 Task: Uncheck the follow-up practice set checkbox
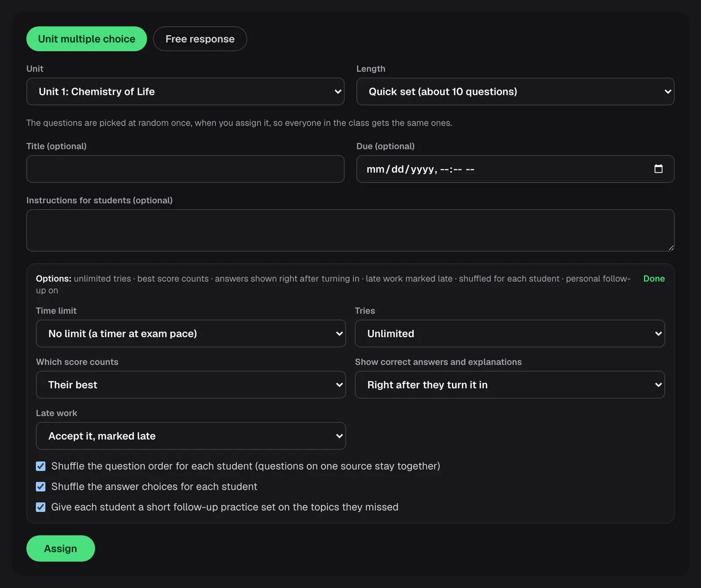[x=41, y=507]
